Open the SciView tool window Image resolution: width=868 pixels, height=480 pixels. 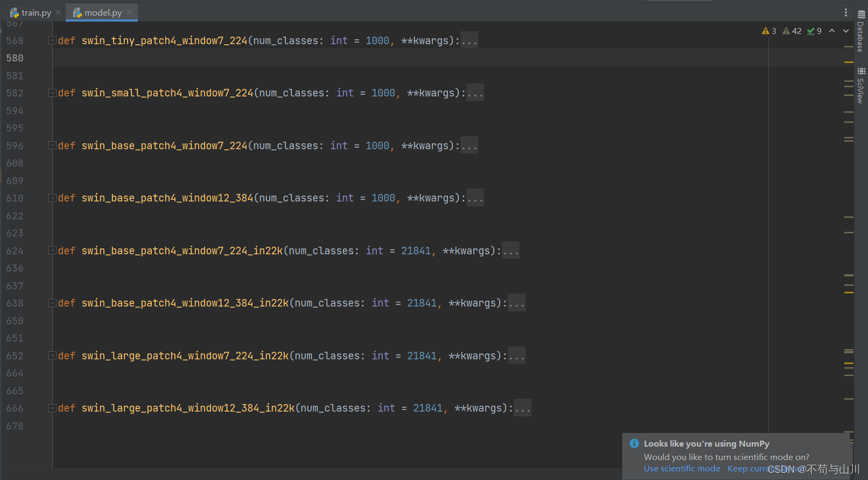[x=861, y=85]
